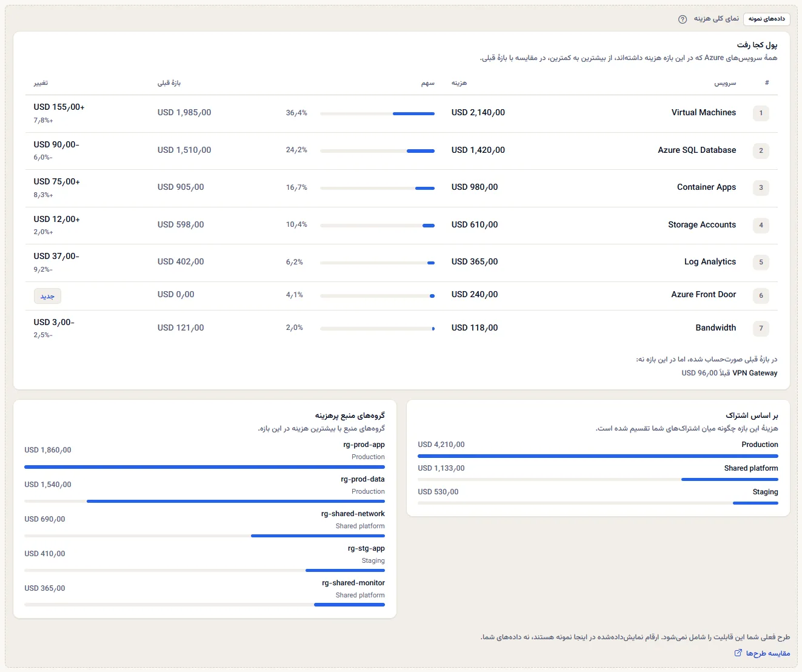Select the Storage Accounts service name
The image size is (802, 672).
pos(702,225)
